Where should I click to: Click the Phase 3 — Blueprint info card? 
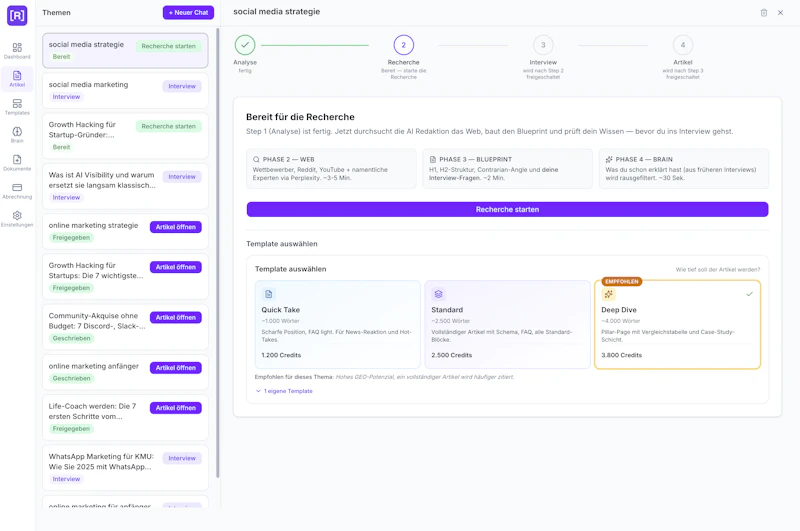[507, 169]
